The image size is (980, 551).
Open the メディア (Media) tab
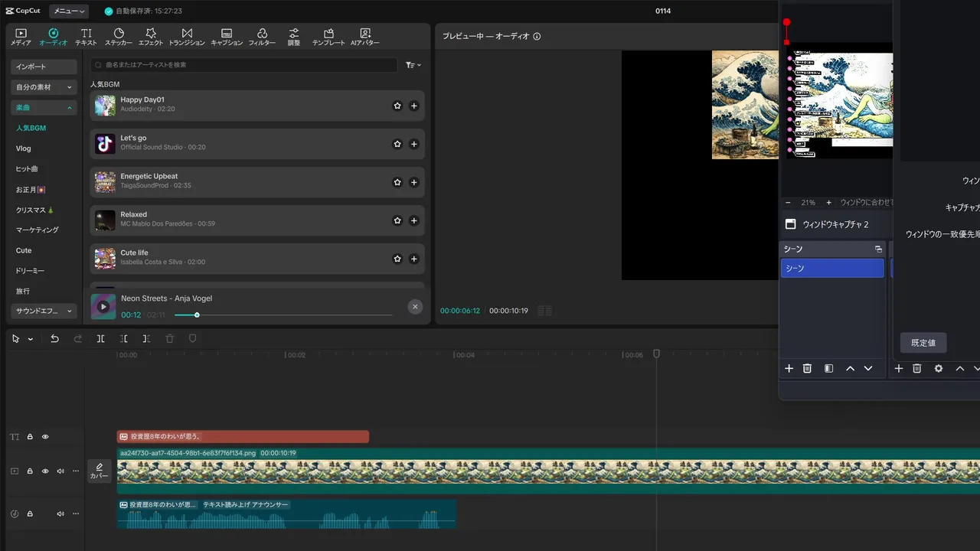pyautogui.click(x=21, y=37)
